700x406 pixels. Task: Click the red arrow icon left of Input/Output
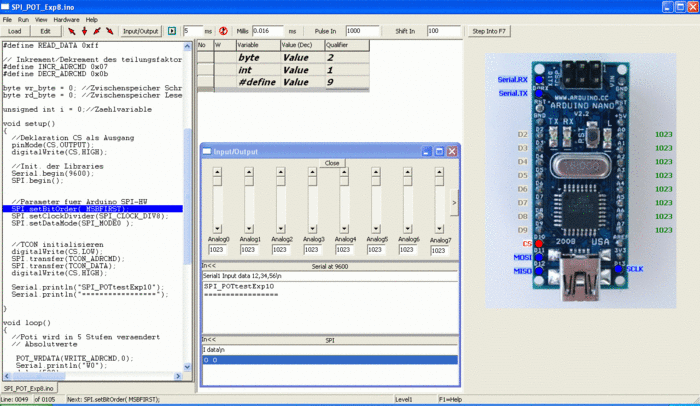(109, 31)
